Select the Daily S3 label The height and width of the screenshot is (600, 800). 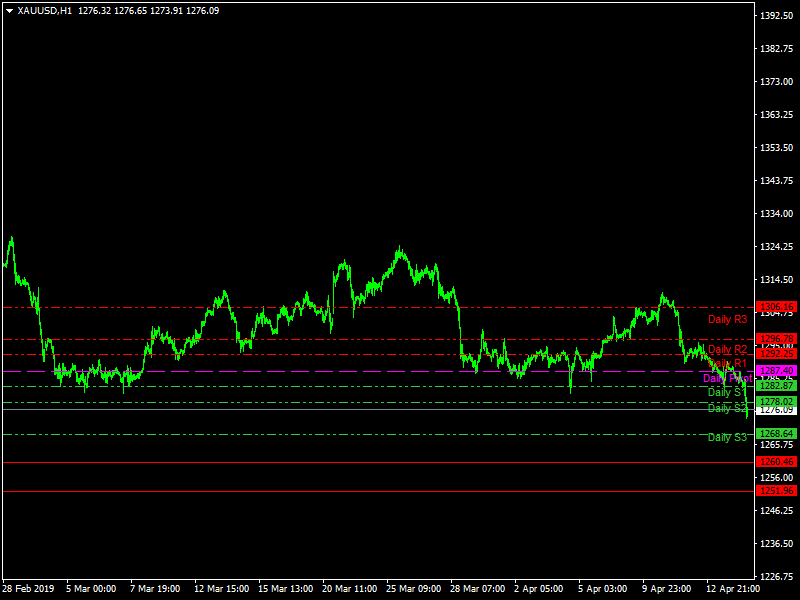pyautogui.click(x=727, y=437)
